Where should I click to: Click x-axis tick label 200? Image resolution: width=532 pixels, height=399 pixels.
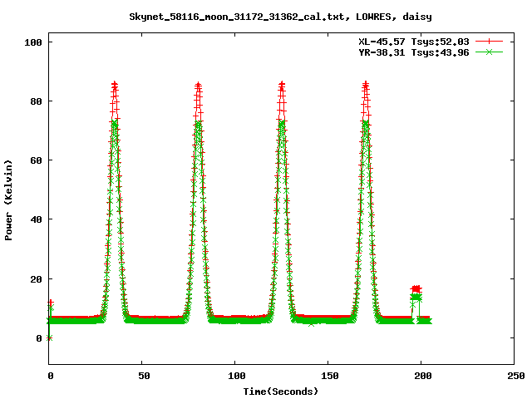(x=423, y=376)
